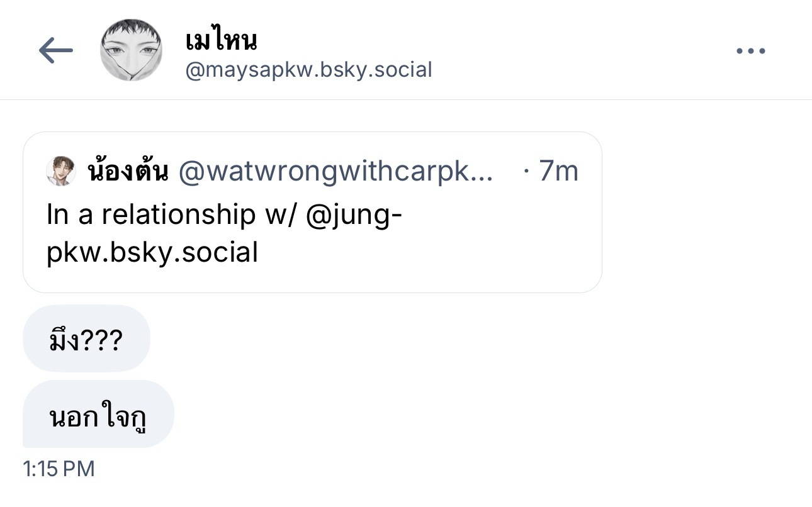This screenshot has height=507, width=812.
Task: Go back using the left arrow
Action: [55, 51]
